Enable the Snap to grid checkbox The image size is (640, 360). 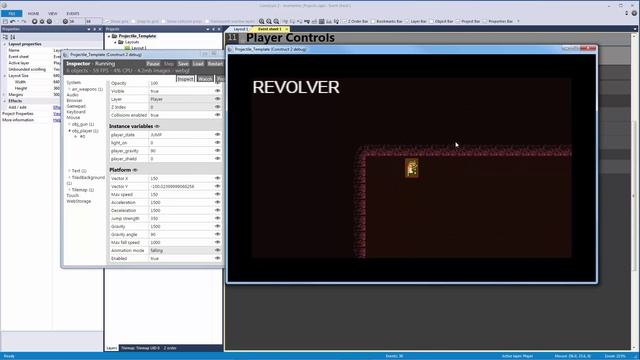[133, 21]
